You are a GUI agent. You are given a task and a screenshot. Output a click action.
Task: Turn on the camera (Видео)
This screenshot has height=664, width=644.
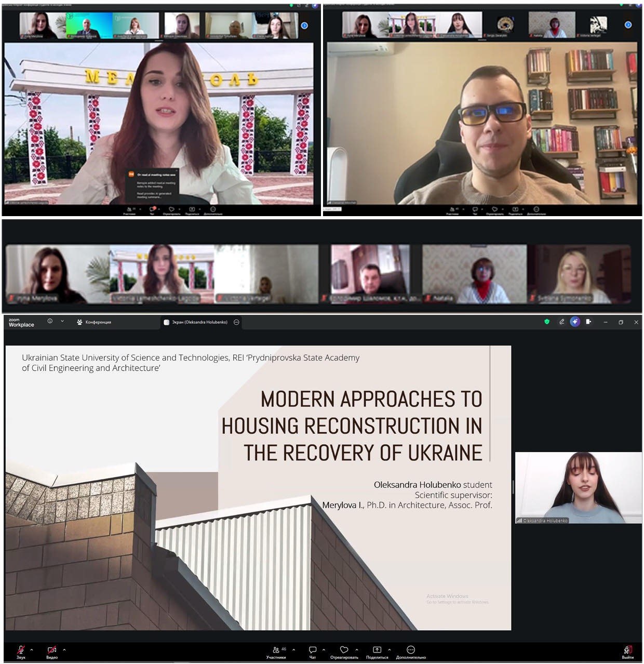tap(52, 650)
